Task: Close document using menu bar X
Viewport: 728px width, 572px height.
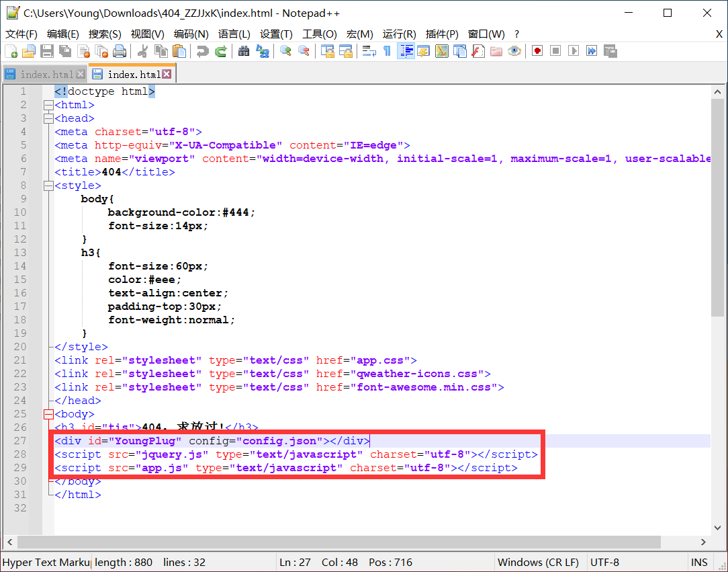Action: coord(719,34)
